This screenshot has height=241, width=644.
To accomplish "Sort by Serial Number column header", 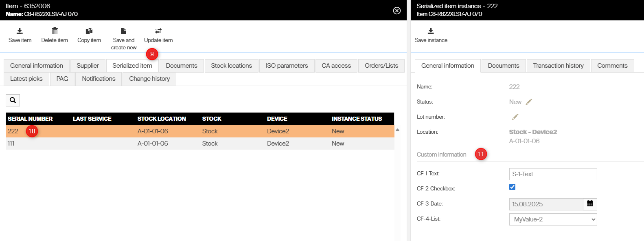I will click(30, 119).
